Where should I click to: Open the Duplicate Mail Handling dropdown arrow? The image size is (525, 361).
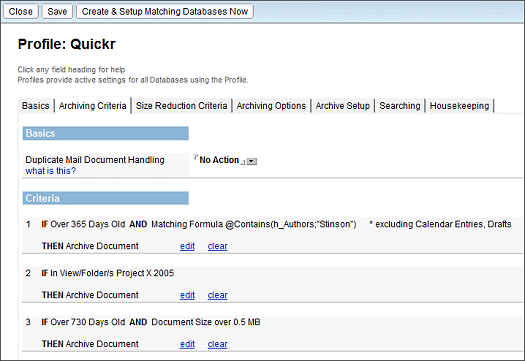click(252, 161)
